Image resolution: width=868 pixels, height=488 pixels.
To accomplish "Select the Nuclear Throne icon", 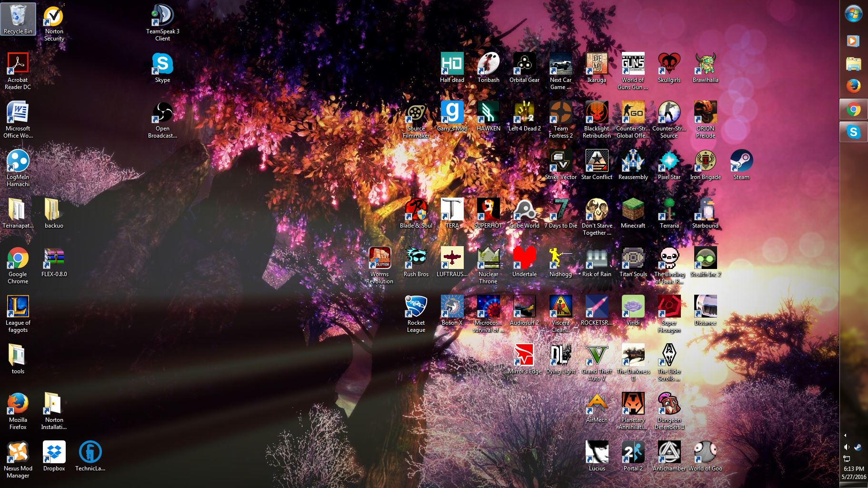I will pos(488,265).
